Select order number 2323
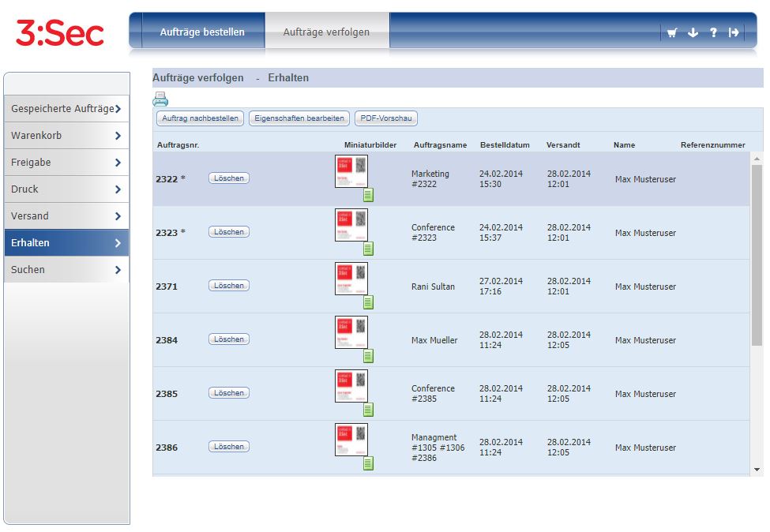Viewport: 770px width, 532px height. [x=171, y=233]
